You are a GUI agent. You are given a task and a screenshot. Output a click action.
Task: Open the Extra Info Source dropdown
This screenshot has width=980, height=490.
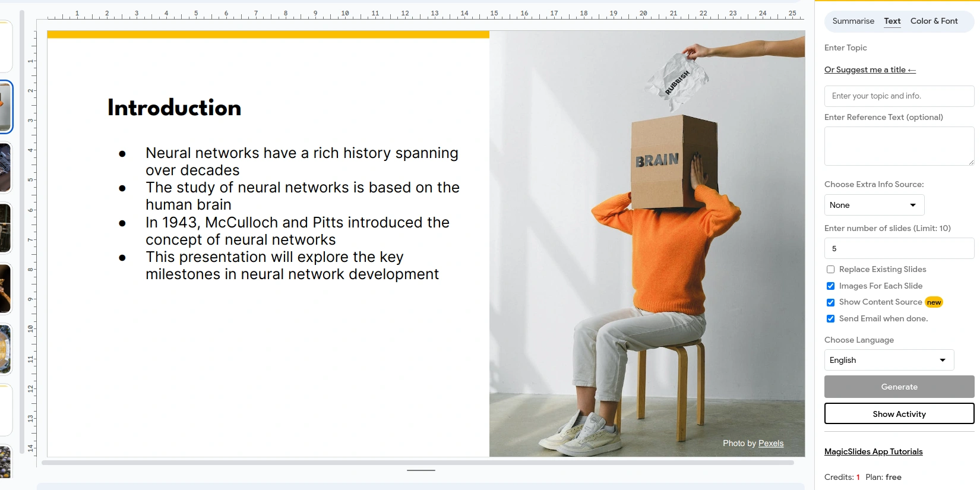(x=874, y=205)
